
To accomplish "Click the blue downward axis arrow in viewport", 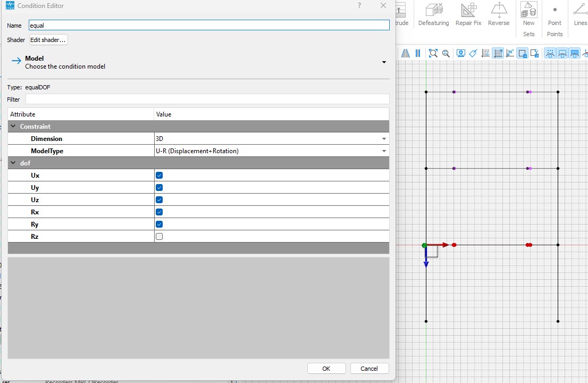I will click(426, 257).
